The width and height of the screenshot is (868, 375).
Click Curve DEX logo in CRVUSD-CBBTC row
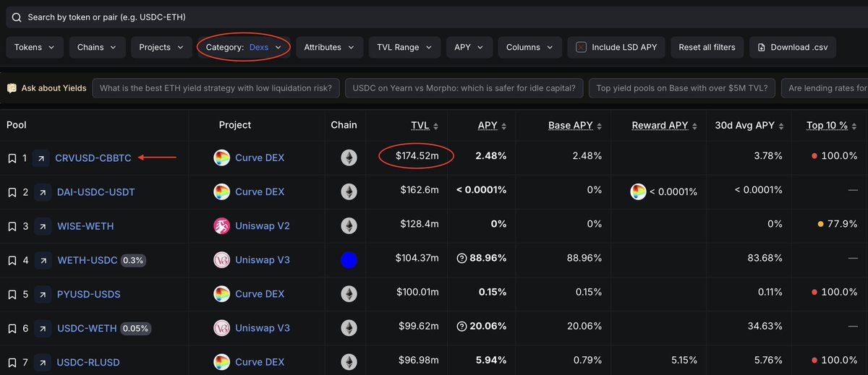(222, 158)
